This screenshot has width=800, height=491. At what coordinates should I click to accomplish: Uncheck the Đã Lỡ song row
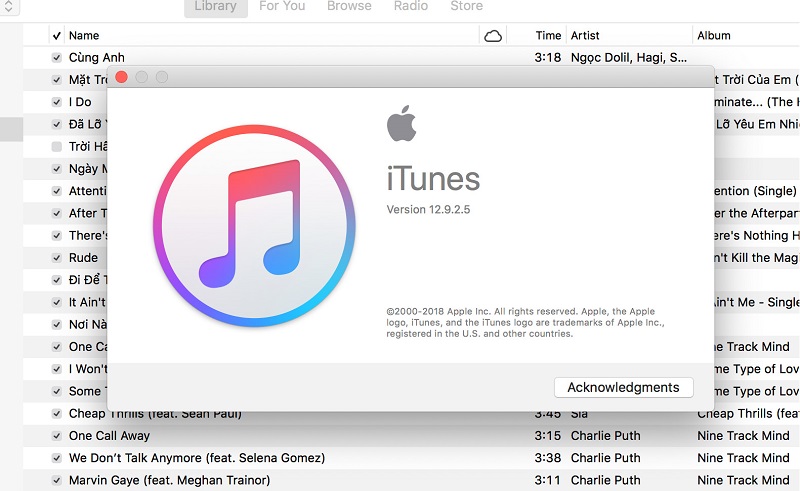(x=57, y=125)
